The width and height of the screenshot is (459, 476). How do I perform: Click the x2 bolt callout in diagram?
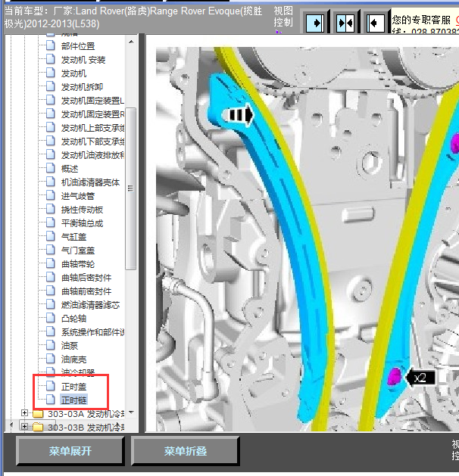(x=420, y=378)
